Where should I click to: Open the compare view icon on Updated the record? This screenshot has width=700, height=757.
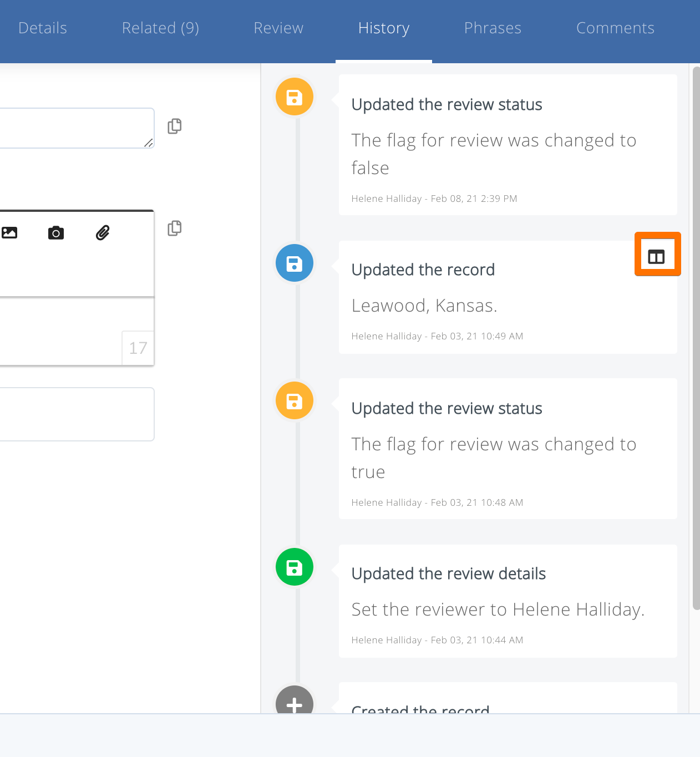click(x=657, y=256)
